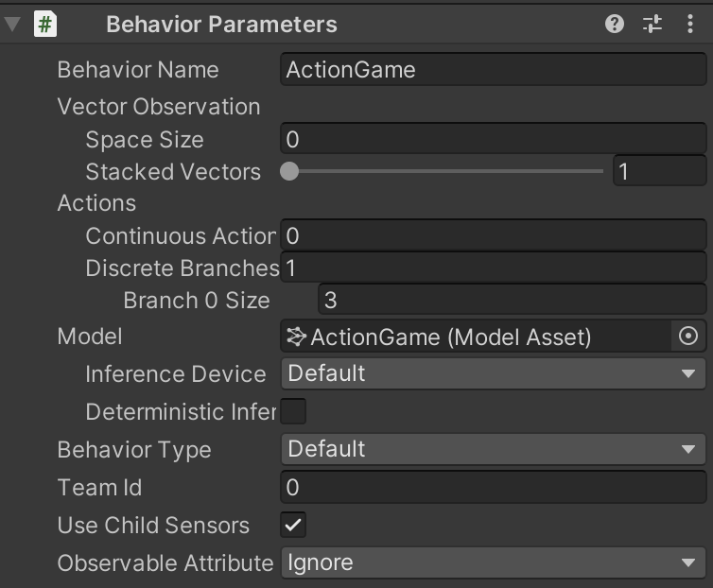Click the Stacked Vectors number field
Viewport: 713px width, 588px height.
pos(660,171)
